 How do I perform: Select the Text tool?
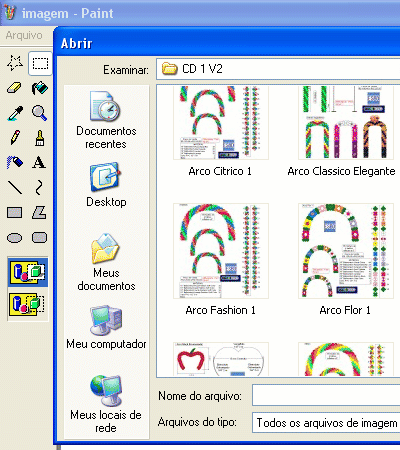(x=40, y=163)
